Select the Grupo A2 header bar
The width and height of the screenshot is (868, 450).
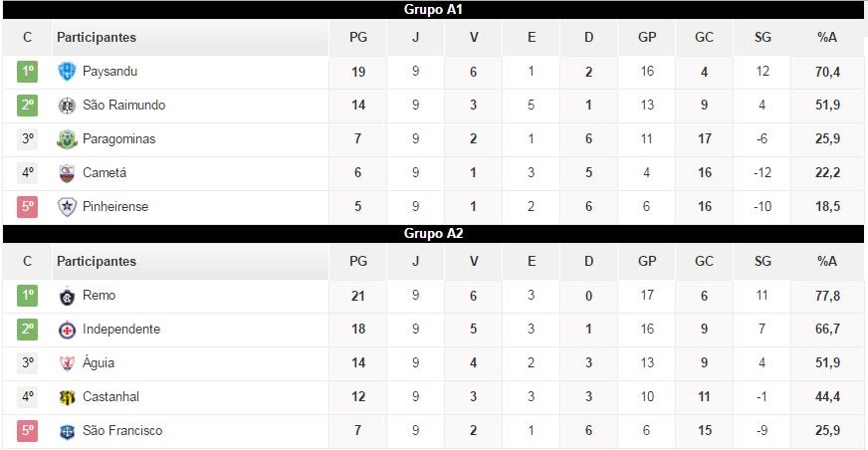433,234
